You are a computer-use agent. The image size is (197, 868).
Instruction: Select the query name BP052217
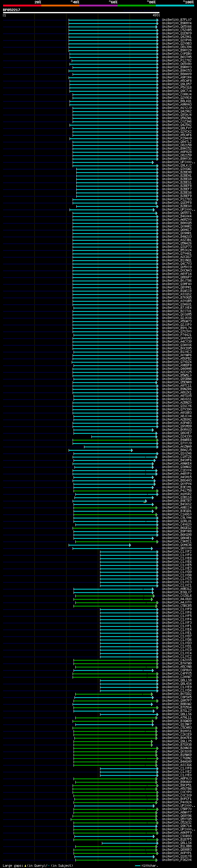(x=11, y=10)
